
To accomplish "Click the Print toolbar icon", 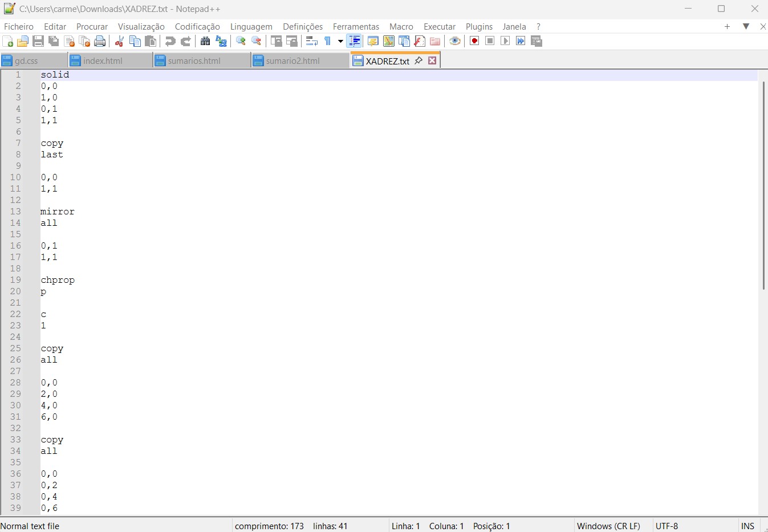I will pos(100,41).
